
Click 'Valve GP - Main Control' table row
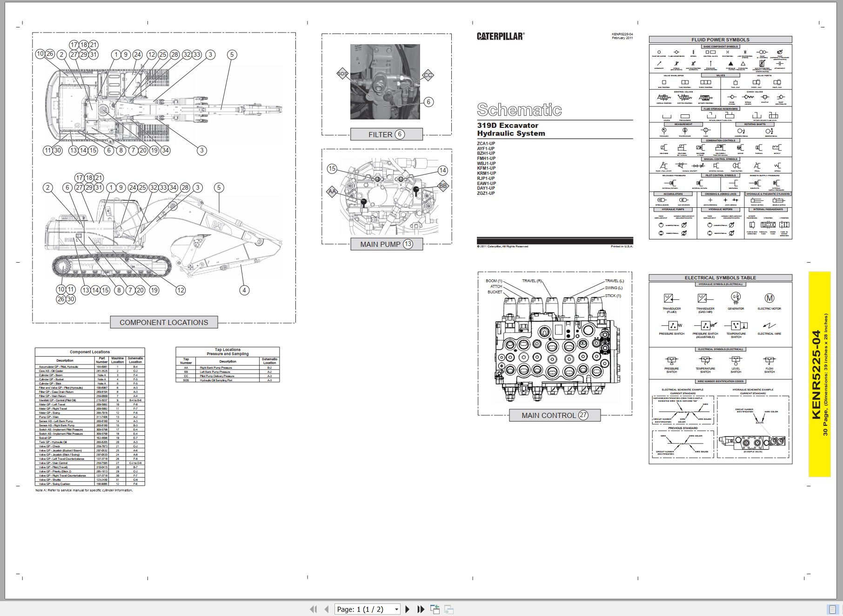[x=90, y=463]
